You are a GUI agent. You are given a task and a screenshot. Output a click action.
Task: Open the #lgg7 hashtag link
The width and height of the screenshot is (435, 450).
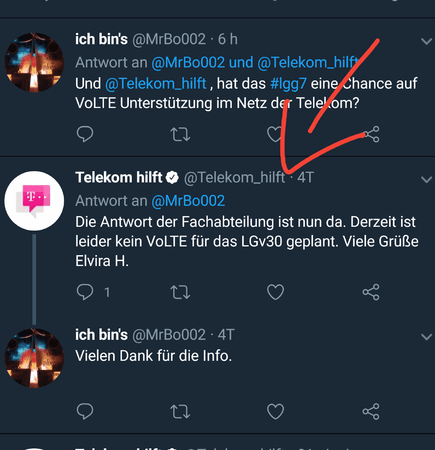(x=288, y=84)
